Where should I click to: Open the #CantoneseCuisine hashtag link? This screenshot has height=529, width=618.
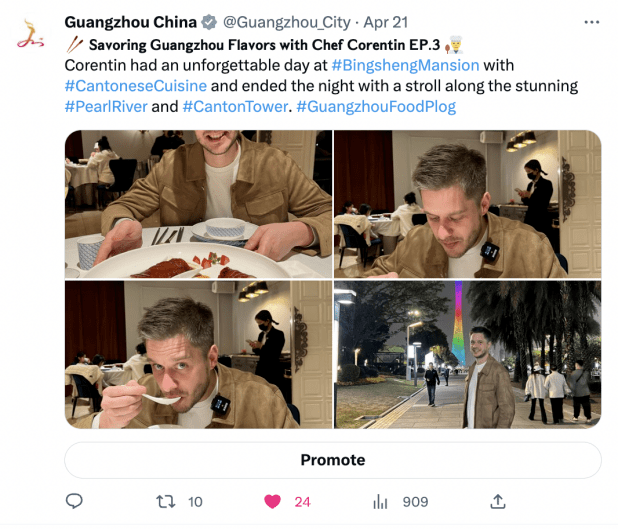tap(136, 86)
